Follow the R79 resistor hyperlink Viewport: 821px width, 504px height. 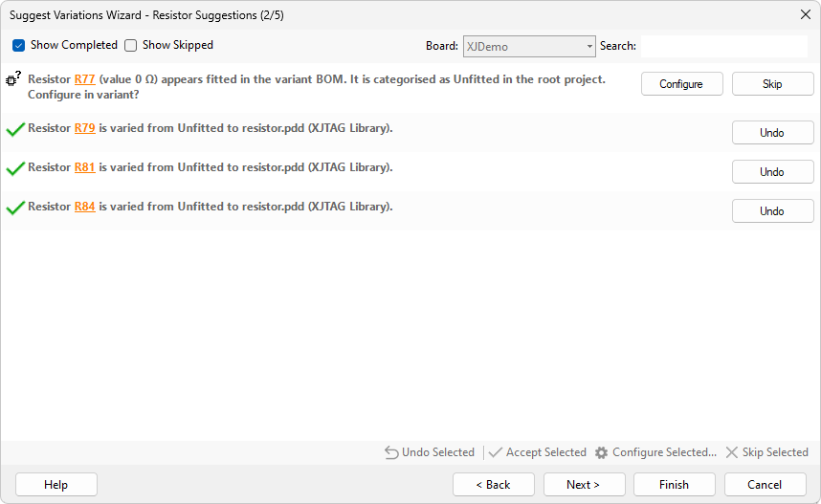point(84,128)
